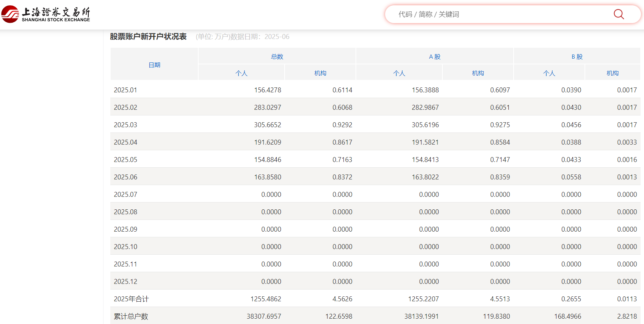Click 机构 header under 总数
The image size is (644, 324).
coord(320,73)
